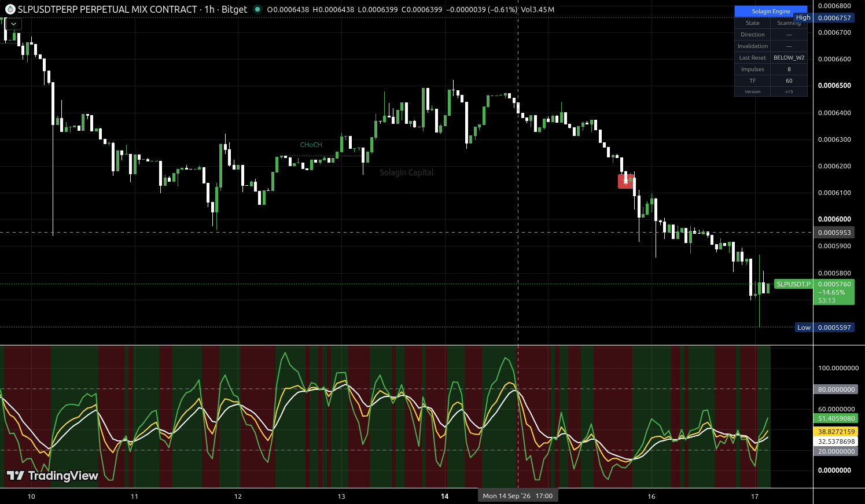Click the 0.0006500 price scale label

coord(834,86)
